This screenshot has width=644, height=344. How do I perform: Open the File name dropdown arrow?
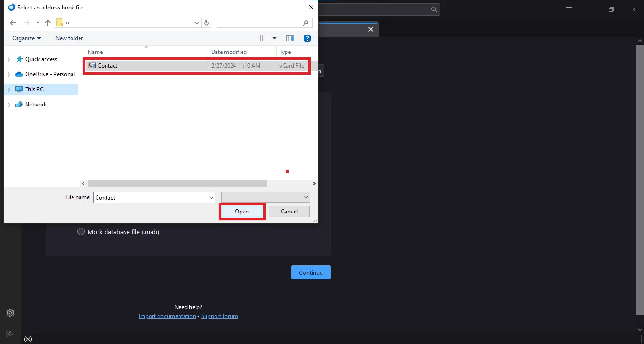(211, 197)
